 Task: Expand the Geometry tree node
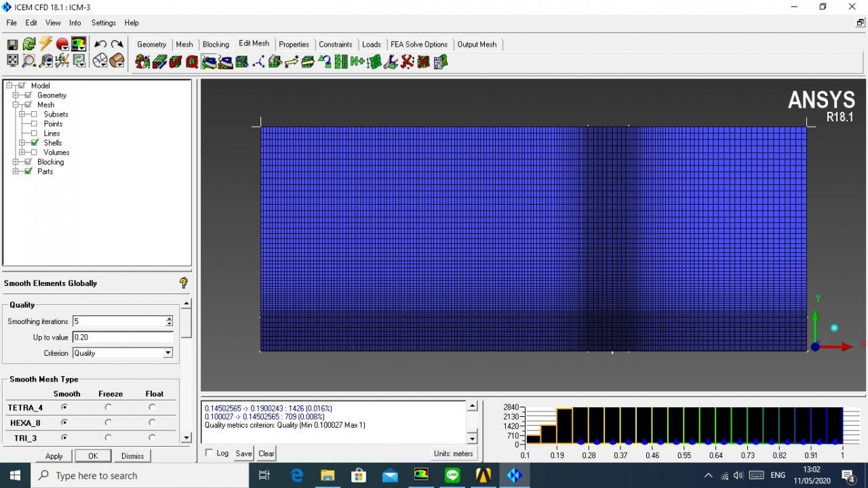click(x=16, y=96)
